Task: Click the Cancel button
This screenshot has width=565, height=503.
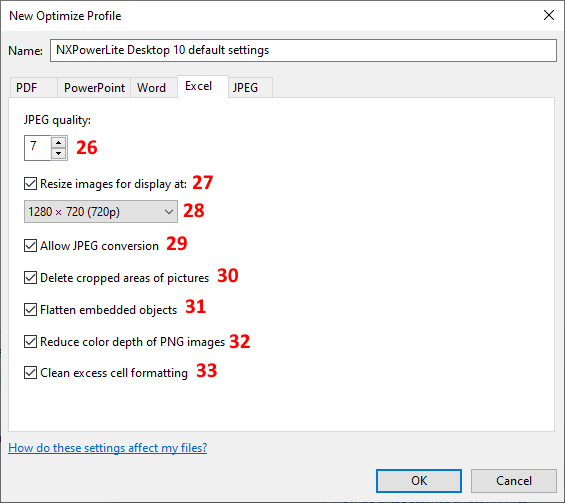Action: (514, 481)
